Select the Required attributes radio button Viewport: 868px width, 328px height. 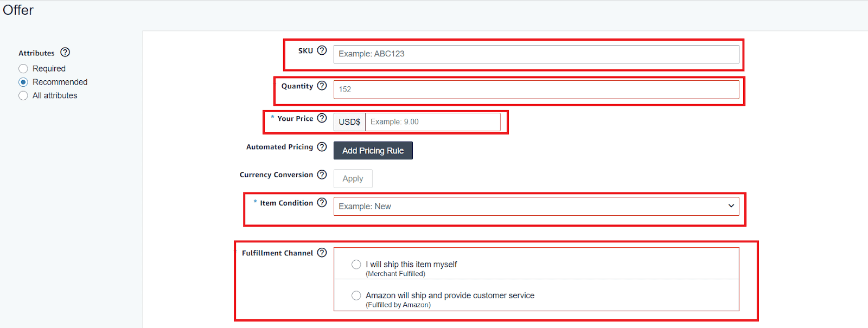point(23,69)
